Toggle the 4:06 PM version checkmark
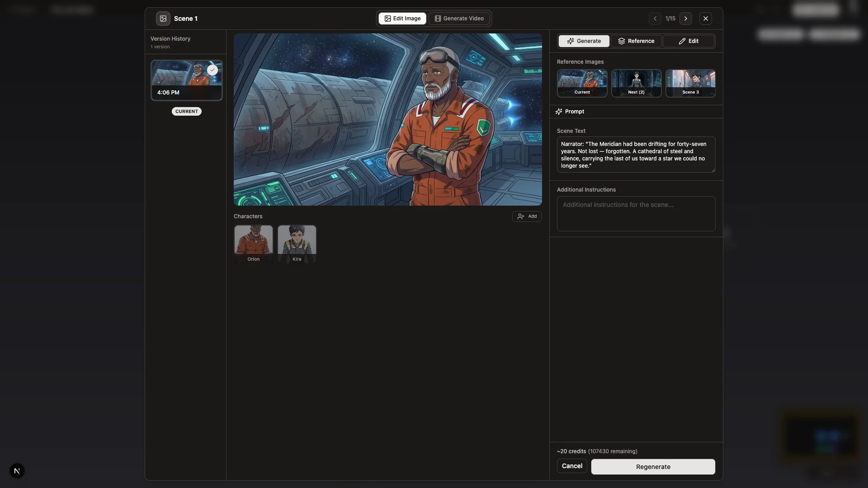The height and width of the screenshot is (488, 868). (x=212, y=70)
